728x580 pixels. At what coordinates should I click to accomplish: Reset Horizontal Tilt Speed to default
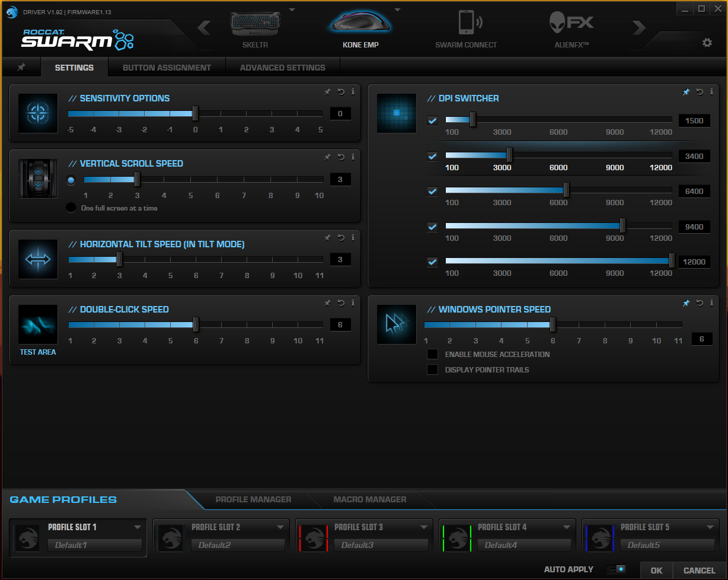(341, 238)
